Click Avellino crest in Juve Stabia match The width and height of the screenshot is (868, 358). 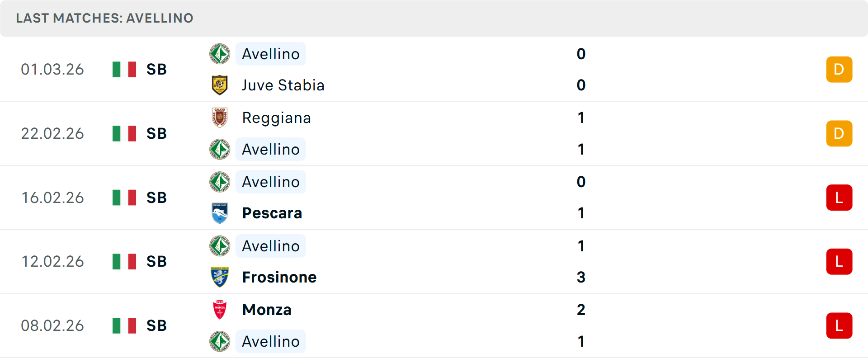coord(220,54)
